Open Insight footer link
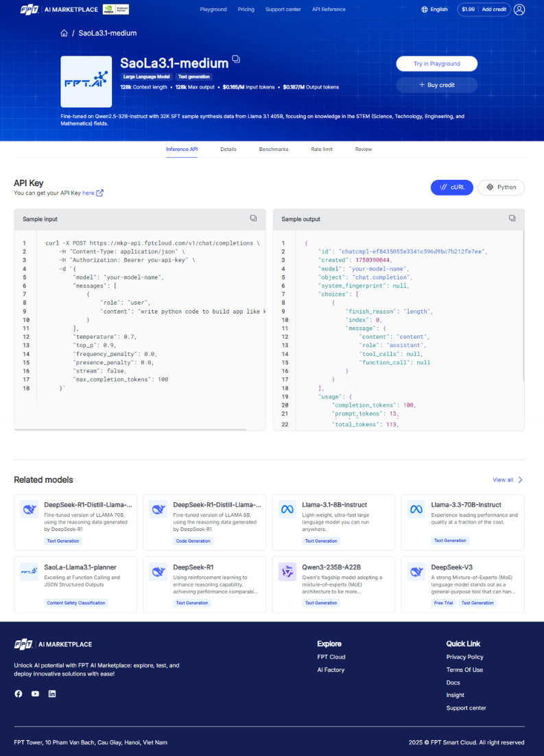The width and height of the screenshot is (544, 756). (456, 695)
